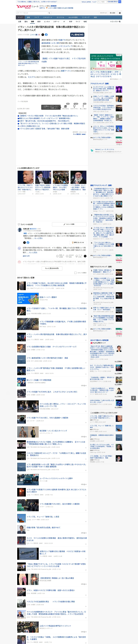React with the 新しい視点 exclamation icon
Screen dimensions: 138x644
[83, 107]
